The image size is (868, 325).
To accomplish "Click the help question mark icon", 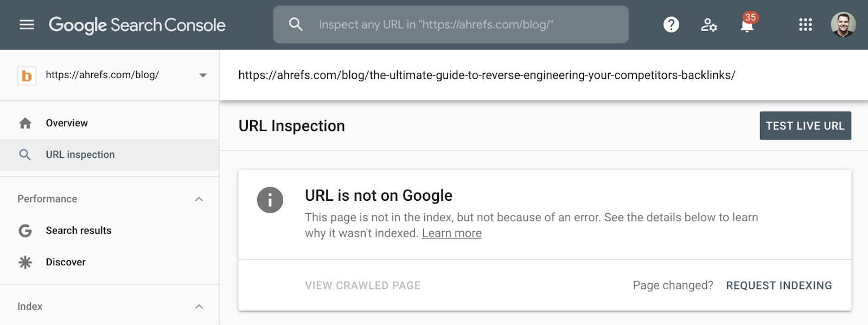I will point(671,24).
